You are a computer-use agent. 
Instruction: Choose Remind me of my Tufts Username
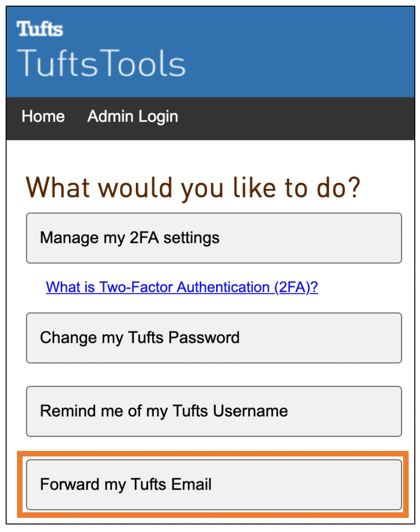pos(214,411)
